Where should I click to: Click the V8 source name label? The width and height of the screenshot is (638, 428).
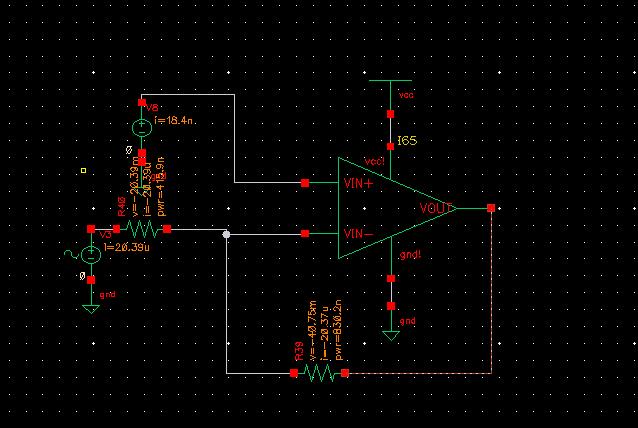(152, 107)
